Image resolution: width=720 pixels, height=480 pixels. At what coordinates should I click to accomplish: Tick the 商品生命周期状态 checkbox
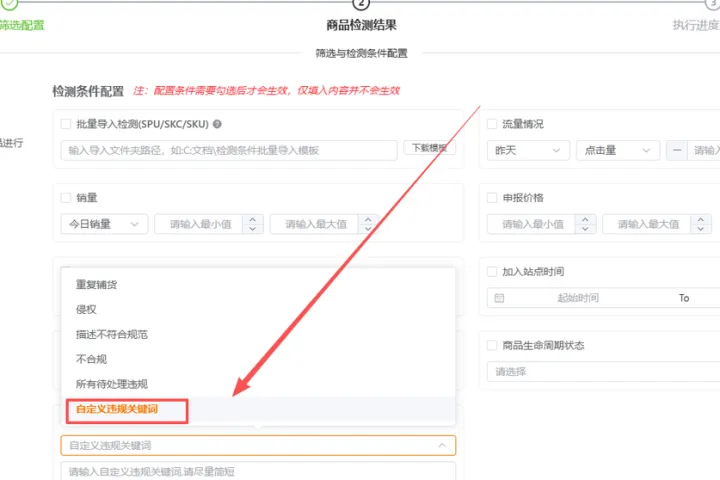click(x=492, y=345)
